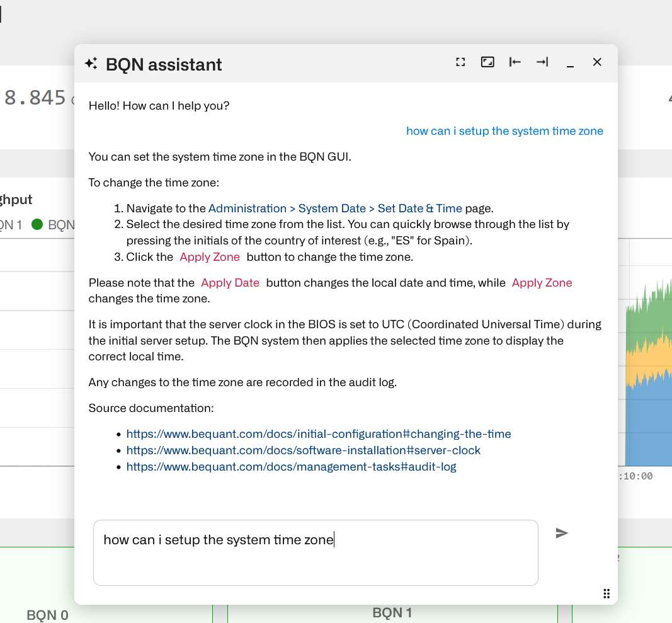This screenshot has width=672, height=623.
Task: Click "Any changes to the time zone" sentence
Action: coord(242,382)
